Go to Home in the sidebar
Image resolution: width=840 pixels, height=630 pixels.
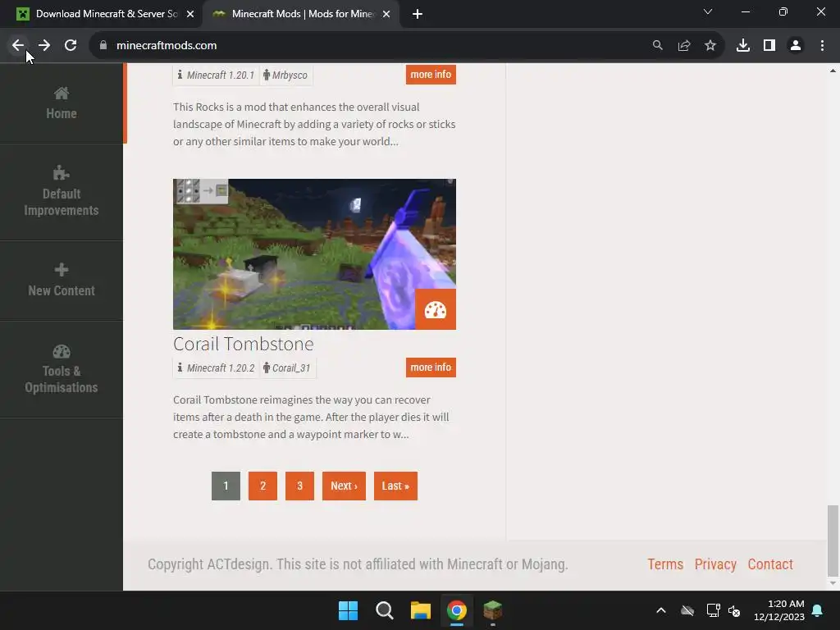click(61, 103)
